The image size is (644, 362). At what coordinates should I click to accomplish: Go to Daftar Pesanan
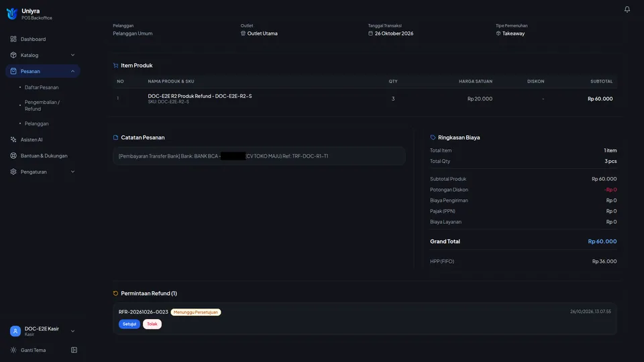point(42,87)
